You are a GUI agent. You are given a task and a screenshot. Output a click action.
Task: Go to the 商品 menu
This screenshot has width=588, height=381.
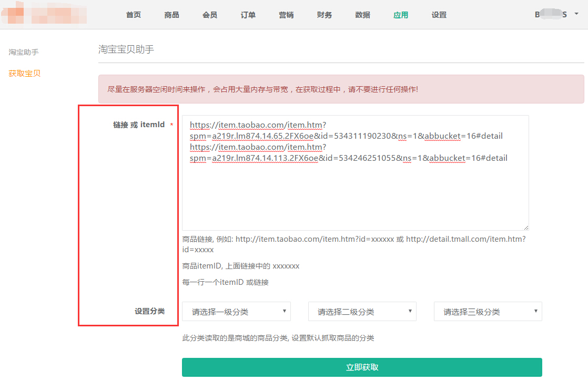pos(171,15)
